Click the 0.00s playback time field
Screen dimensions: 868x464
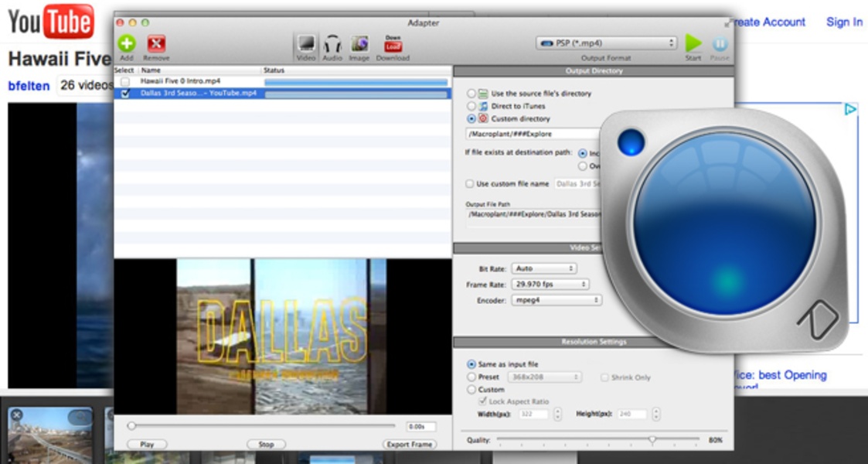click(420, 426)
